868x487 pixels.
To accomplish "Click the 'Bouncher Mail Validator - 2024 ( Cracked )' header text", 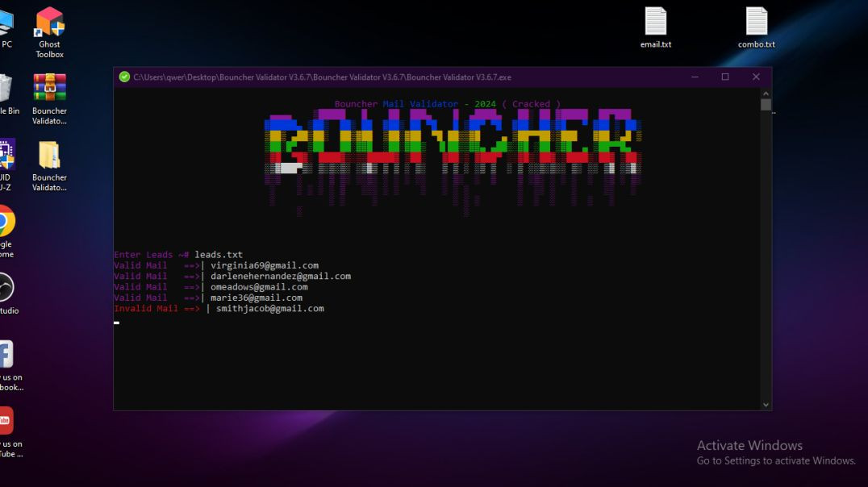I will pyautogui.click(x=447, y=104).
